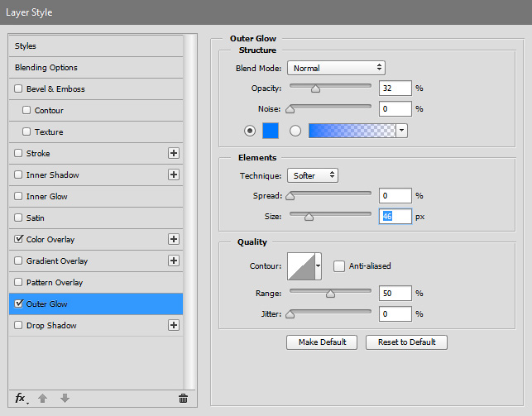Image resolution: width=532 pixels, height=416 pixels.
Task: Click the Range field showing 50
Action: pos(395,294)
